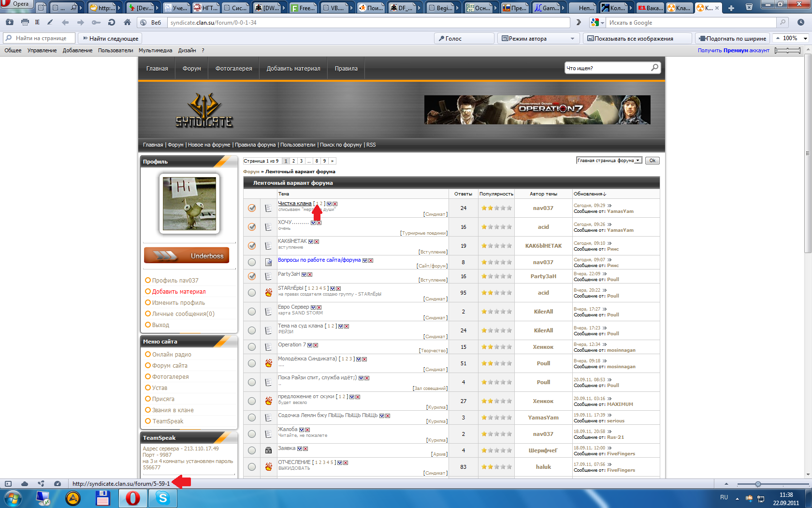The height and width of the screenshot is (508, 812).
Task: Open the Windows Start button
Action: pyautogui.click(x=12, y=498)
